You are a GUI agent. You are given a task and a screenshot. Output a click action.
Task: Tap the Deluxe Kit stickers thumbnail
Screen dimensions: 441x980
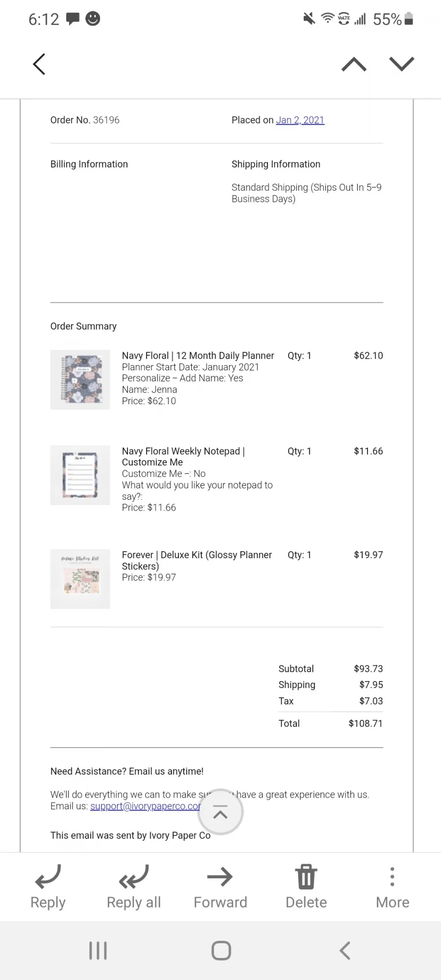(x=80, y=579)
